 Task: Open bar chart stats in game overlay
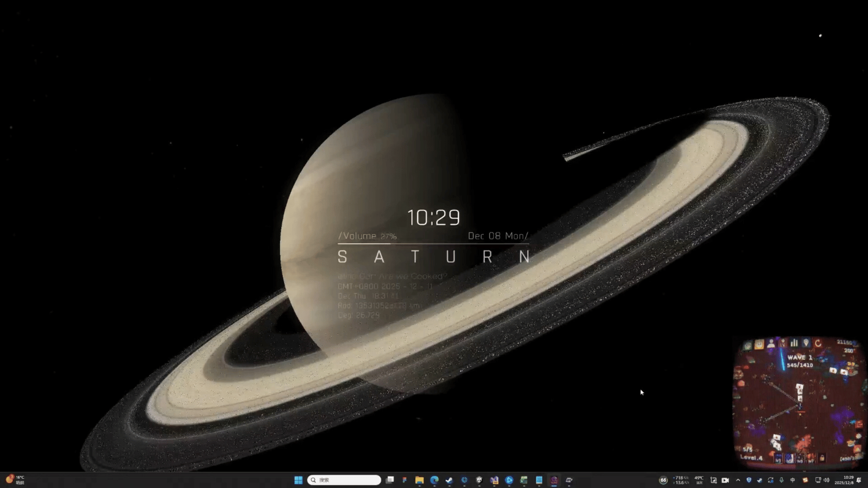794,343
